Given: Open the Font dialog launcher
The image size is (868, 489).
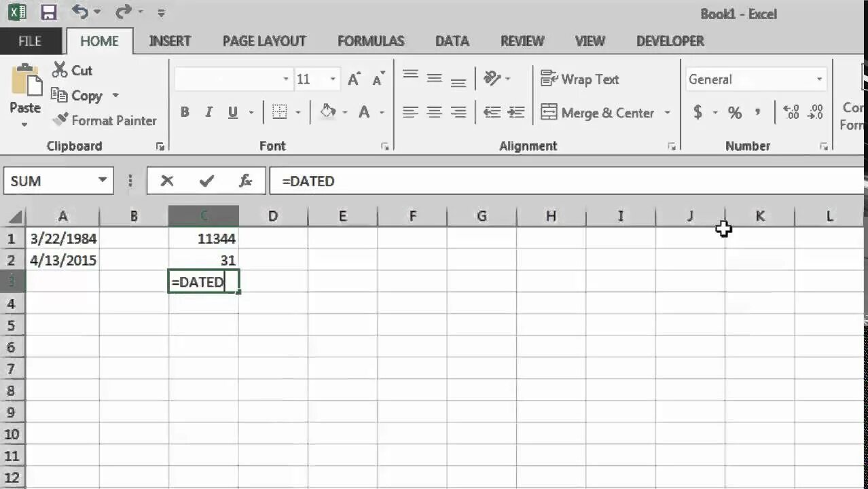Looking at the screenshot, I should coord(384,146).
